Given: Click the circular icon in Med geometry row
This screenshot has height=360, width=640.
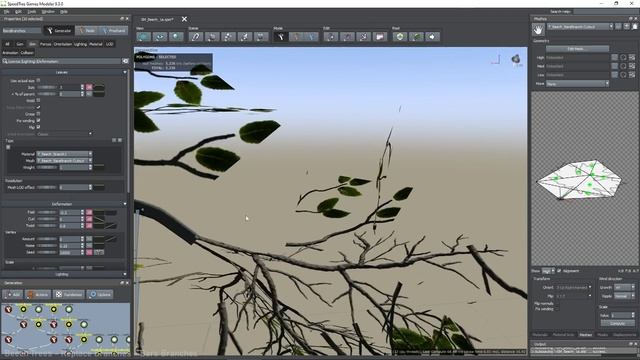Looking at the screenshot, I should click(x=623, y=66).
